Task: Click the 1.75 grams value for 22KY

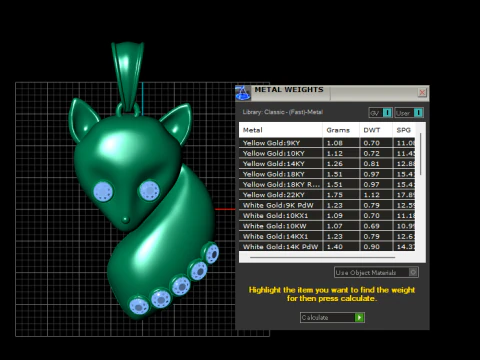Action: [x=335, y=195]
